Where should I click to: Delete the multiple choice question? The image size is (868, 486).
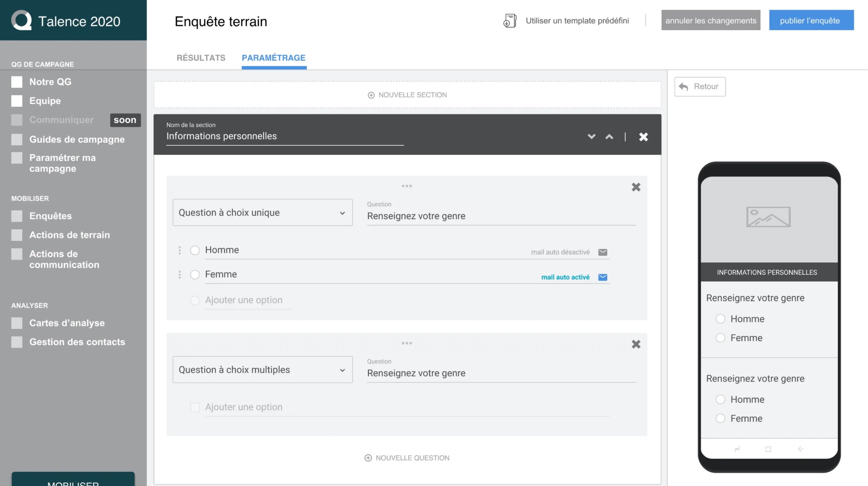[x=636, y=344]
